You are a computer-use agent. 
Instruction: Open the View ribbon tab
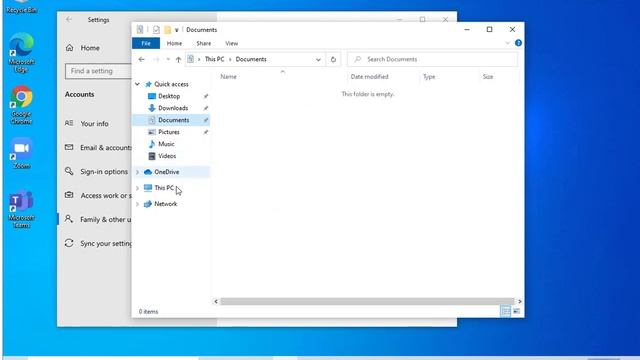(231, 43)
